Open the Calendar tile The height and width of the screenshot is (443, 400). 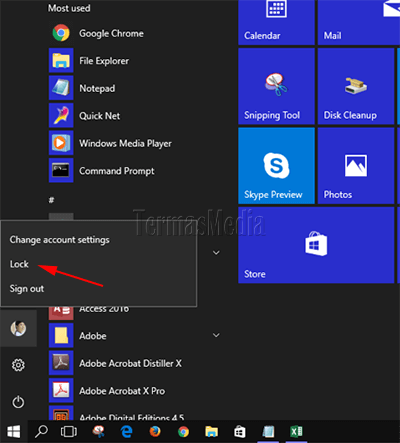(x=276, y=22)
